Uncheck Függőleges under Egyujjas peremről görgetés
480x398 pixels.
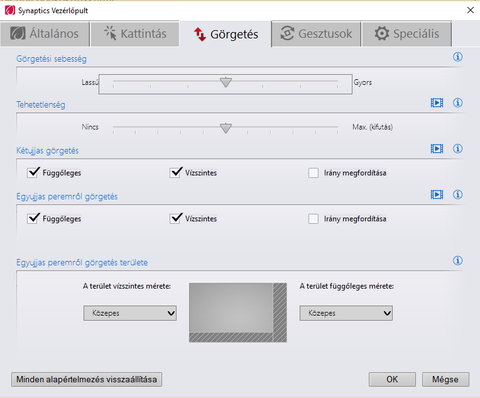tap(33, 219)
